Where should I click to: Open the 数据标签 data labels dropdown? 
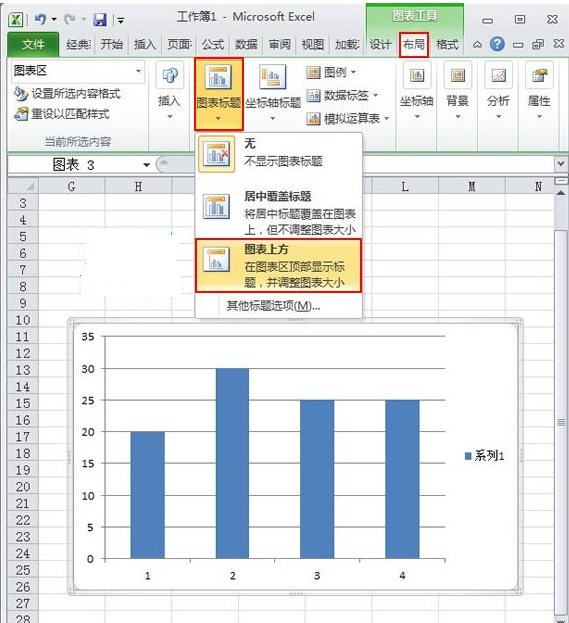pos(343,95)
